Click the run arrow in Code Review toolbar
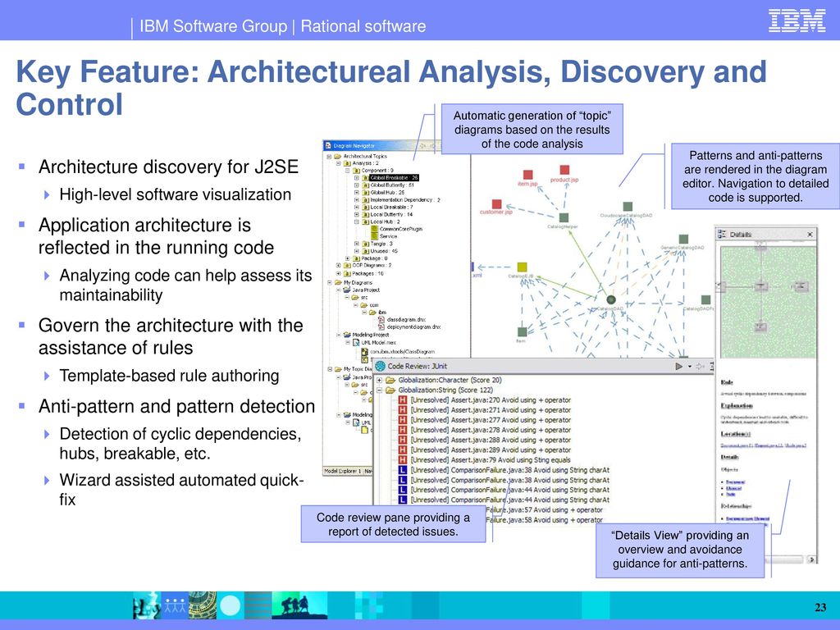840x630 pixels. [x=678, y=367]
